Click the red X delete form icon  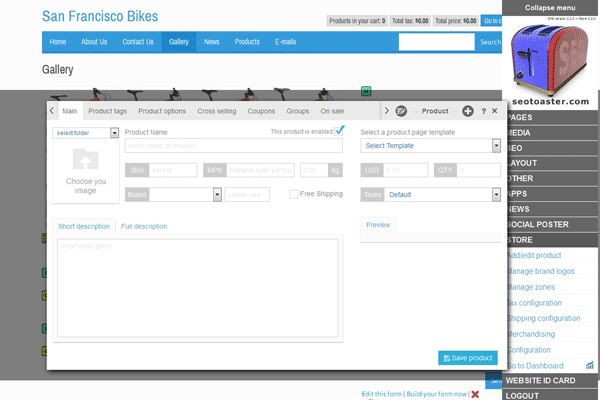(x=474, y=394)
